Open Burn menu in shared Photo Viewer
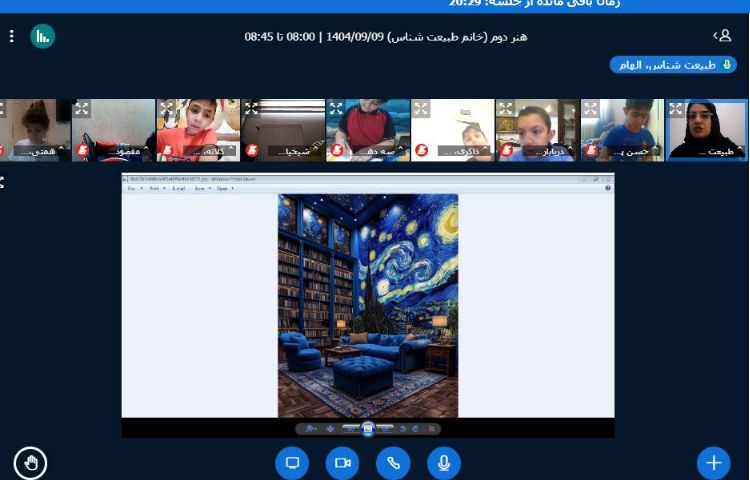Screen dimensions: 750x480 tap(202, 189)
